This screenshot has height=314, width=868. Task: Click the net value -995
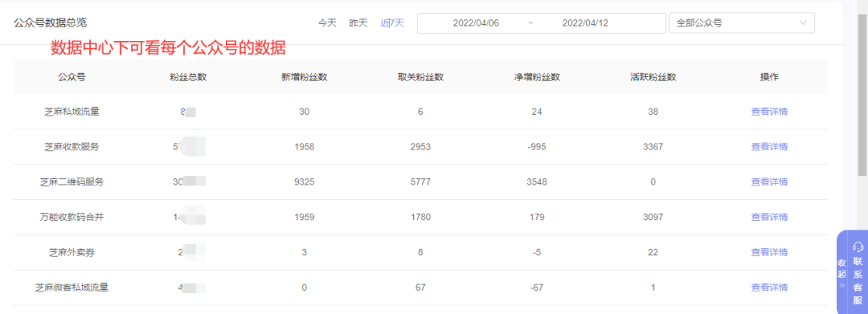click(537, 147)
